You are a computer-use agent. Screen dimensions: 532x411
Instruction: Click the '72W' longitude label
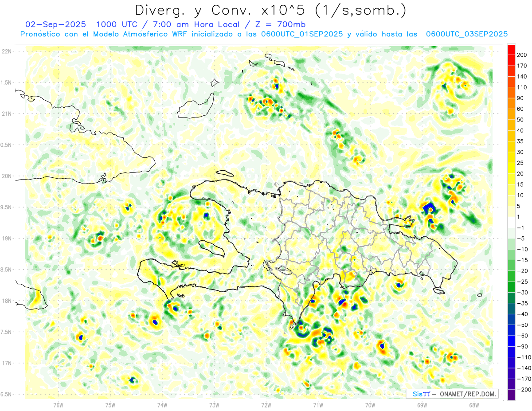(x=266, y=405)
